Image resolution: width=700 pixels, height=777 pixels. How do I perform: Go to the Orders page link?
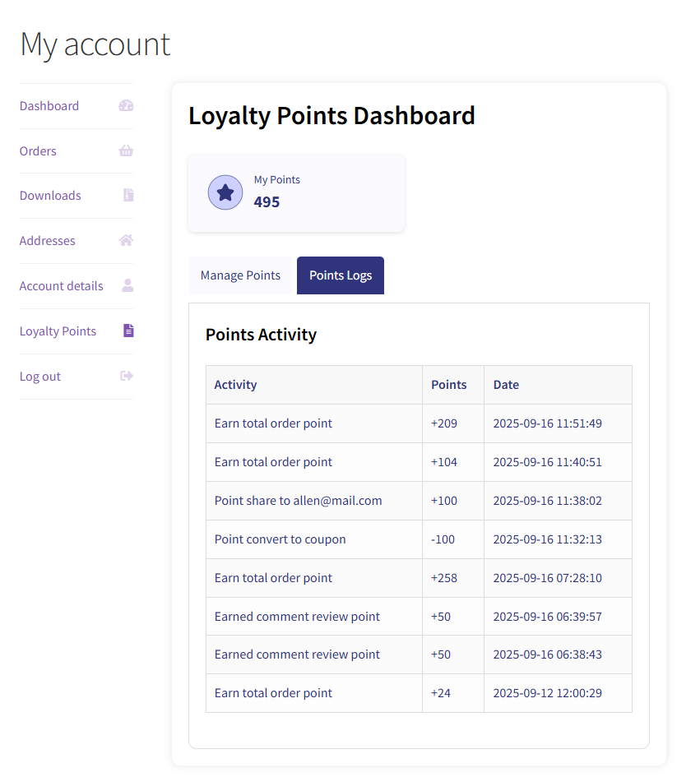[38, 151]
